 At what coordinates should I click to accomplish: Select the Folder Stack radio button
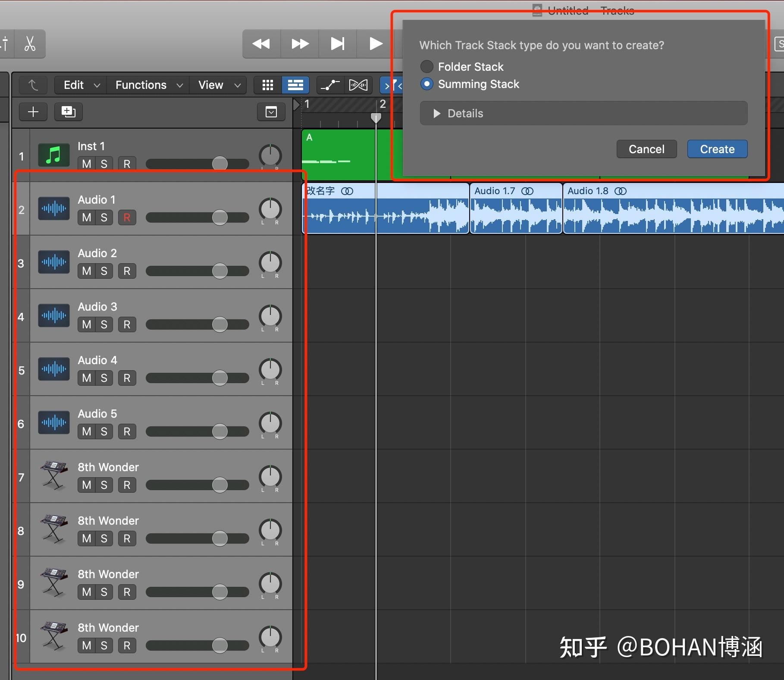point(426,66)
